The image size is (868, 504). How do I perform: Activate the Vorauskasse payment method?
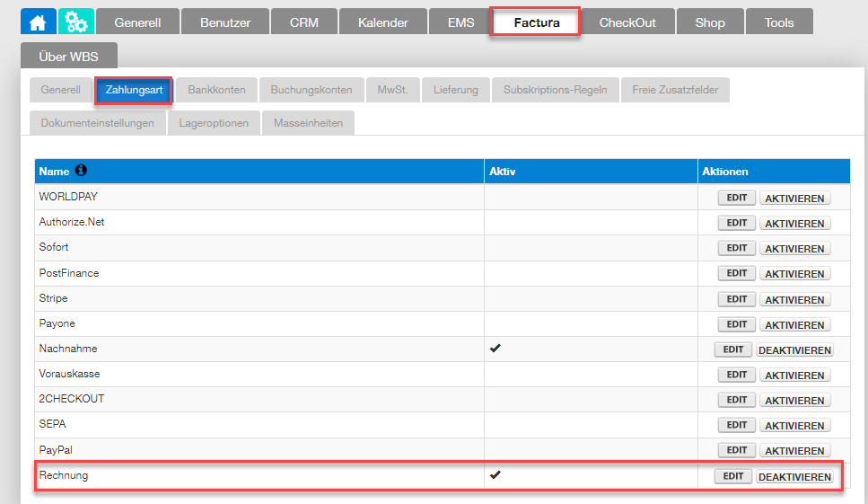click(x=794, y=375)
